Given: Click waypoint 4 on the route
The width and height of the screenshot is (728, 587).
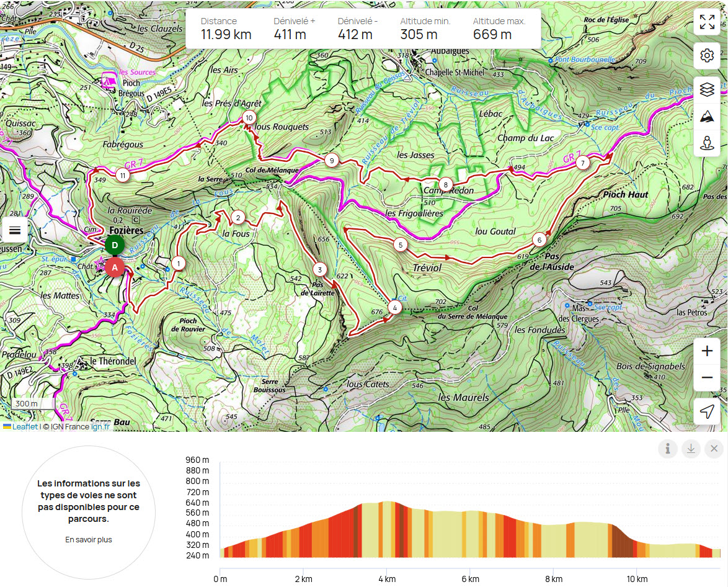Looking at the screenshot, I should (x=395, y=307).
